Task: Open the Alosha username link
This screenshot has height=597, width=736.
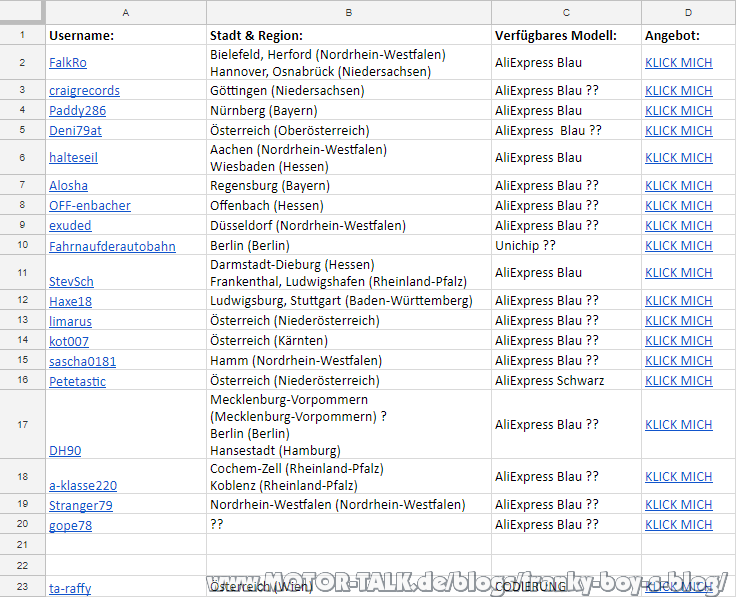Action: pos(69,186)
